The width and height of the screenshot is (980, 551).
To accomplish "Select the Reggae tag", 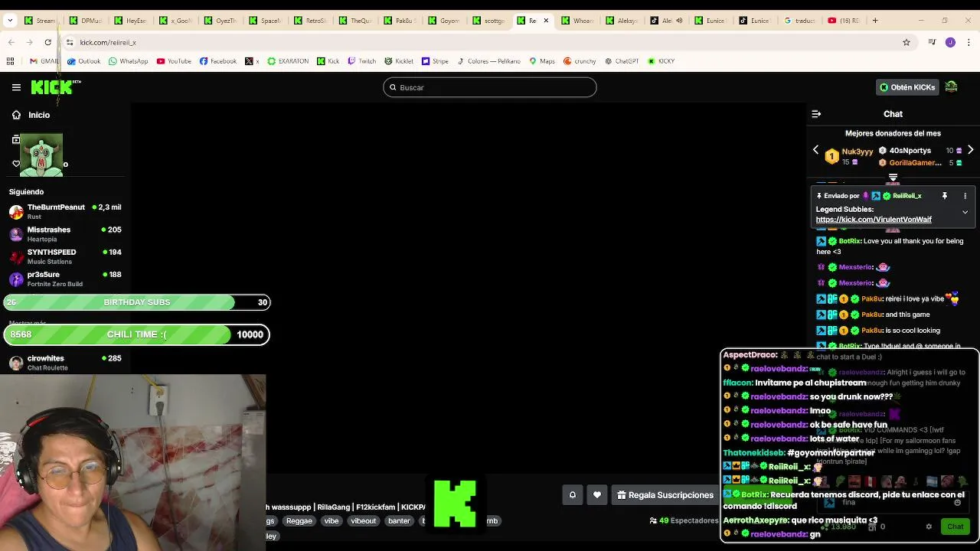I will tap(299, 520).
